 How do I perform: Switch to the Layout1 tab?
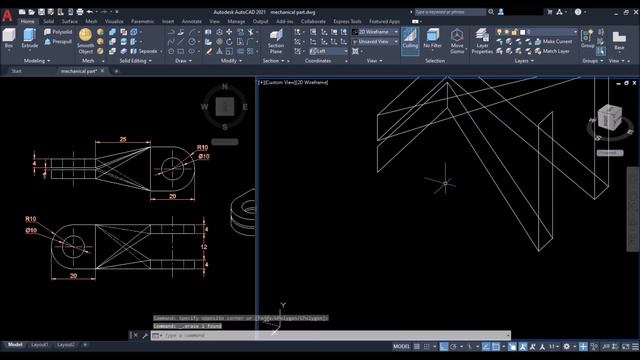point(40,345)
